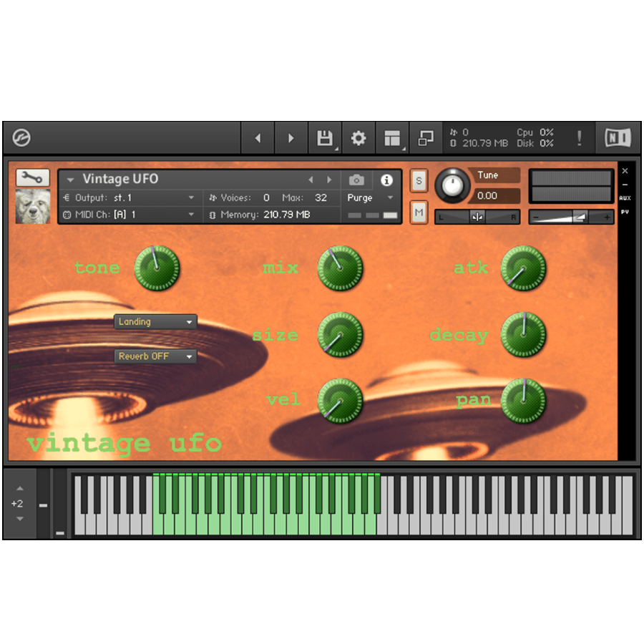
Task: Click the NI logo icon
Action: pos(618,137)
